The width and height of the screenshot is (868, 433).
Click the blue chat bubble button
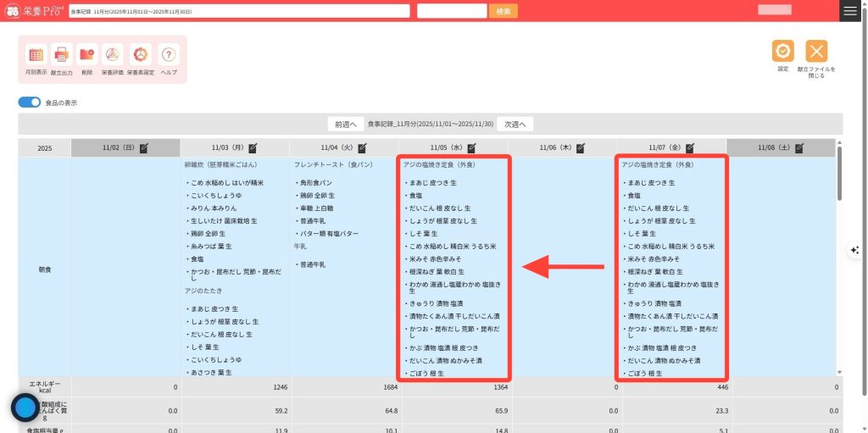[25, 408]
